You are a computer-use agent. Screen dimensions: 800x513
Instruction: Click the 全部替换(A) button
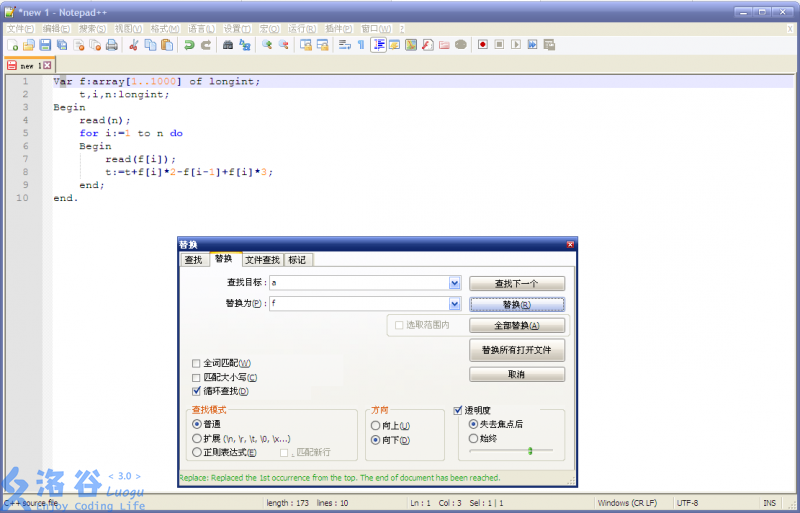pos(517,326)
